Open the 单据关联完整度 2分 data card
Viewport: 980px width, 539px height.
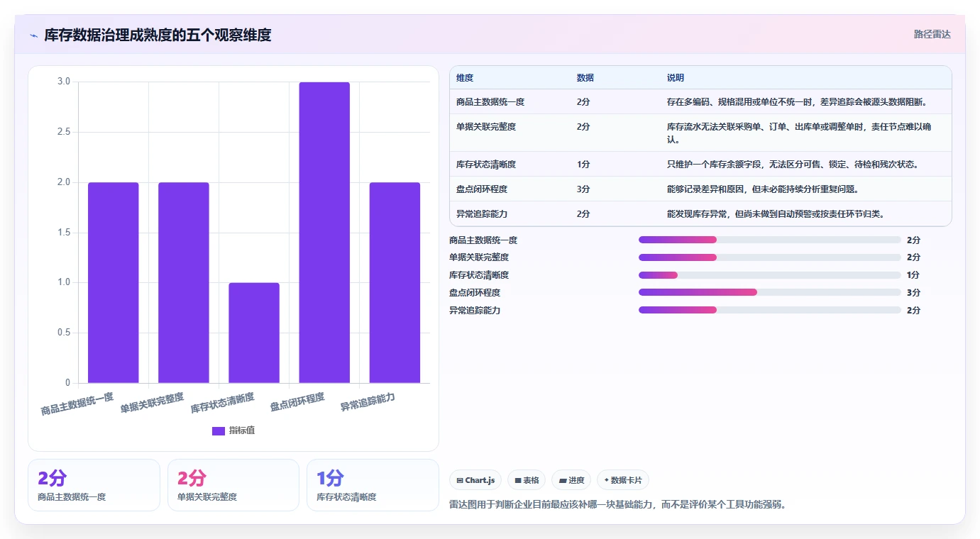click(x=233, y=485)
